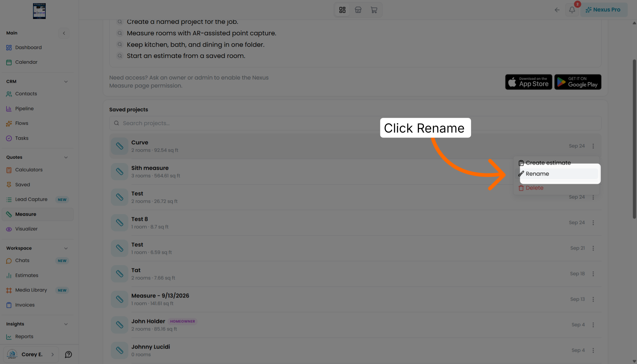Open the John Holder project
The width and height of the screenshot is (637, 364).
[x=355, y=325]
